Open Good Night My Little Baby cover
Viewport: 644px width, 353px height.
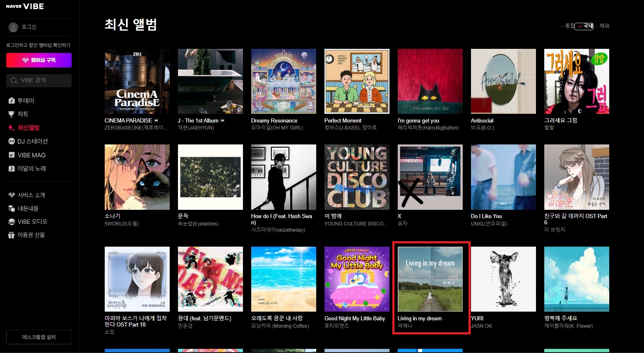357,279
